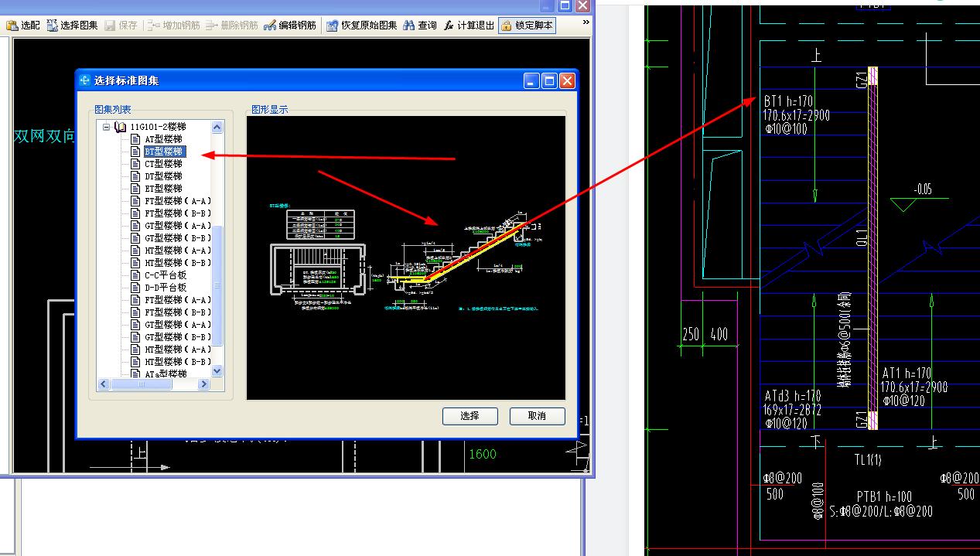Close the 选择标准图集 dialog
The image size is (980, 556).
568,80
